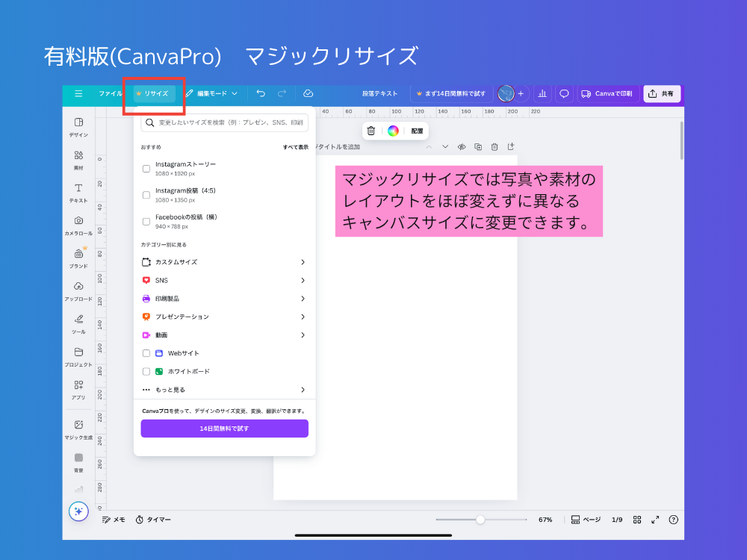Click the Resize menu button
Image resolution: width=747 pixels, height=560 pixels.
(x=152, y=93)
